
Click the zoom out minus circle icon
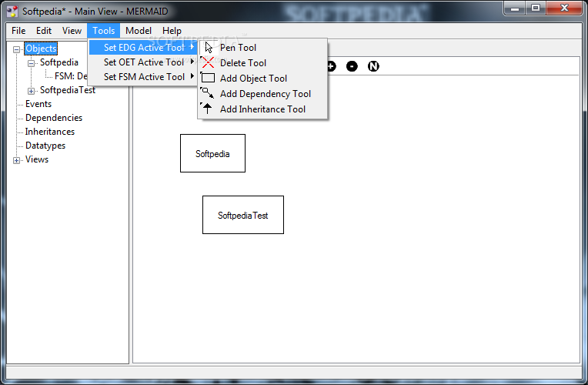(352, 66)
